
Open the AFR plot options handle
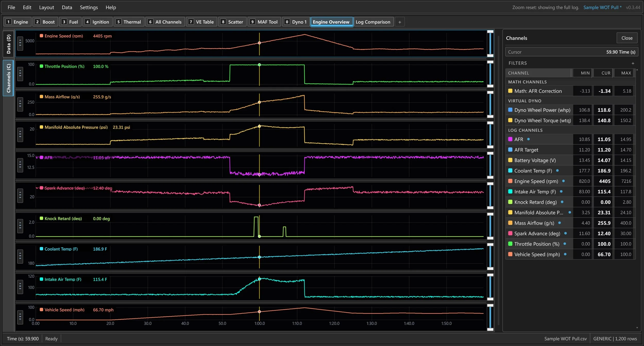(x=20, y=165)
